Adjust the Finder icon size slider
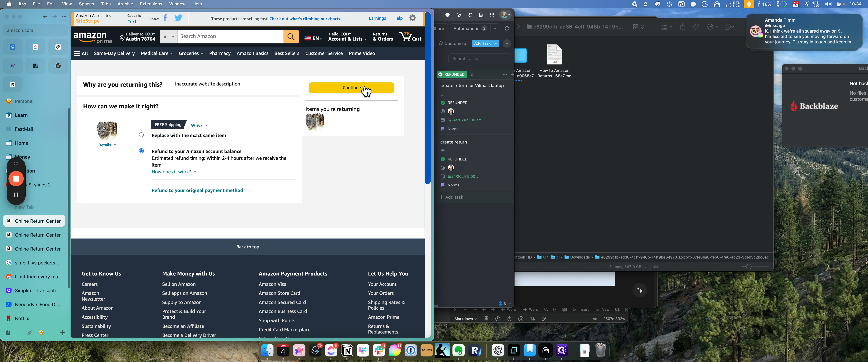The height and width of the screenshot is (362, 868). pyautogui.click(x=748, y=267)
